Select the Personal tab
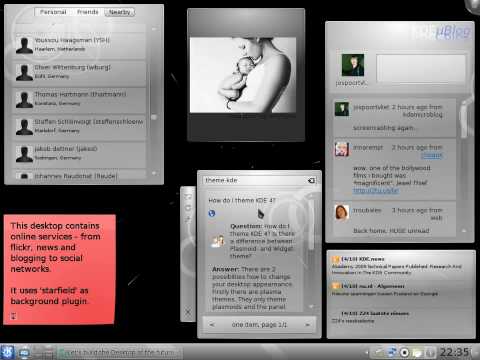This screenshot has width=480, height=360. [x=53, y=12]
